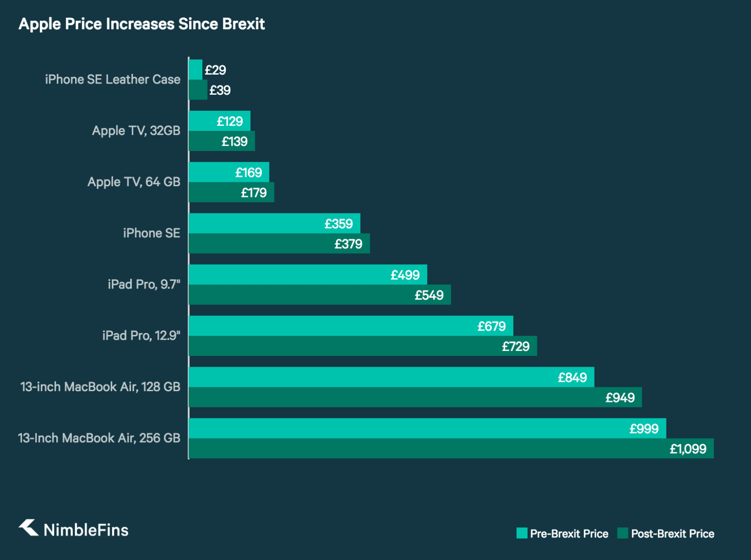This screenshot has height=560, width=751.
Task: Click the Post-Brexit Price legend swatch
Action: pos(622,533)
